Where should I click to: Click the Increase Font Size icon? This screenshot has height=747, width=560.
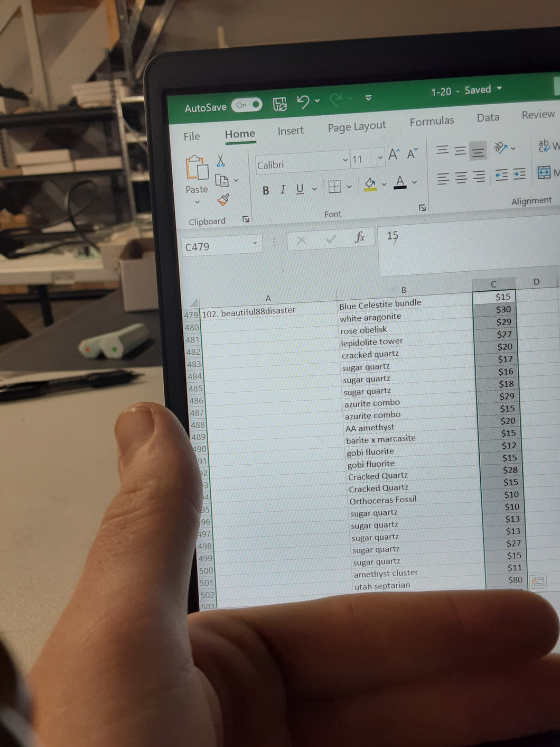coord(394,154)
